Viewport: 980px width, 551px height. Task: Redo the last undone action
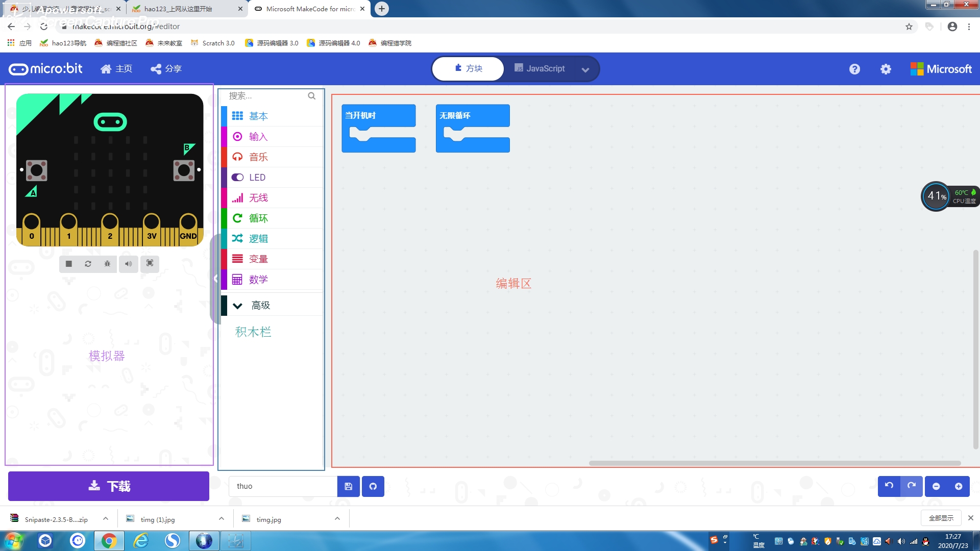(x=912, y=486)
